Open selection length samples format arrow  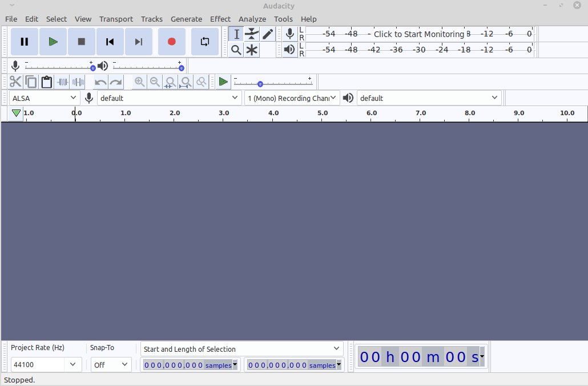pyautogui.click(x=339, y=364)
